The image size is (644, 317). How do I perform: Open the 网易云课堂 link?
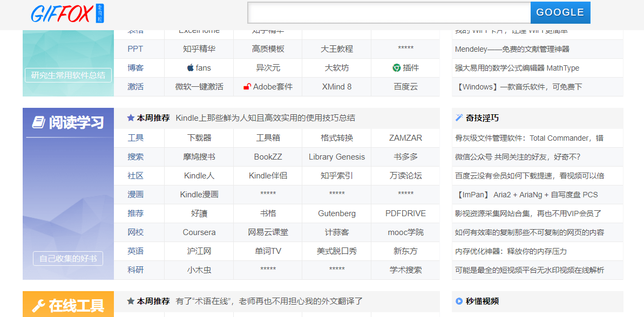pos(268,232)
